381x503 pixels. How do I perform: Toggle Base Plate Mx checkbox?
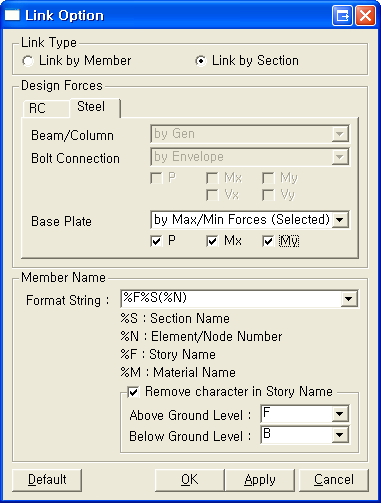click(212, 241)
